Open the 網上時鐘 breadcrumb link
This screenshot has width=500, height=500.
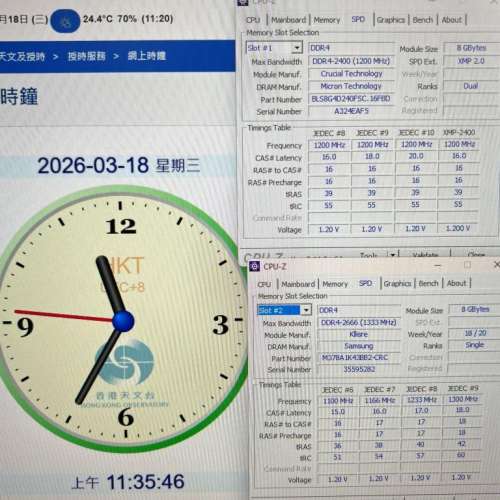(x=147, y=55)
